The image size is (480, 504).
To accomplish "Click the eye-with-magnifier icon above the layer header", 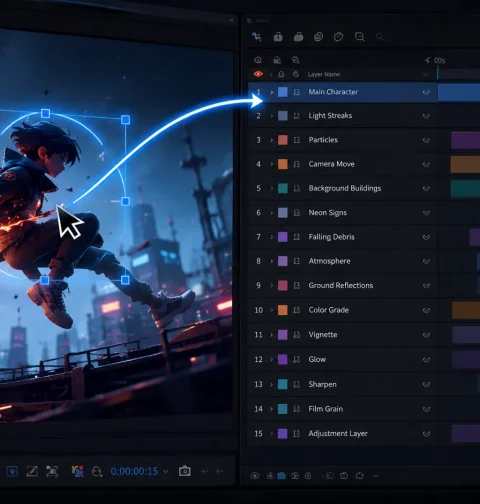I will (x=258, y=60).
